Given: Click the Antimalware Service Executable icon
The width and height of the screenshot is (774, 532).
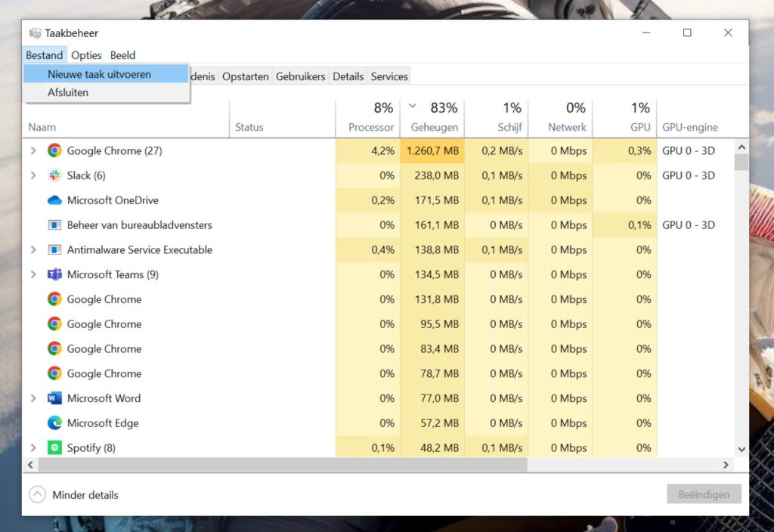Looking at the screenshot, I should click(x=54, y=249).
